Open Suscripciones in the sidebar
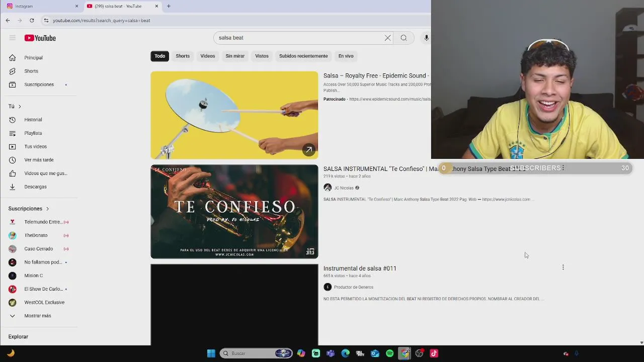This screenshot has width=644, height=362. [x=39, y=84]
